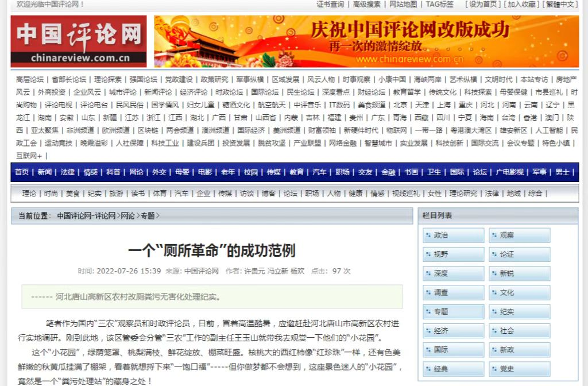
Task: Select 理论研究 in the gray sub-navigation
Action: coord(463,194)
